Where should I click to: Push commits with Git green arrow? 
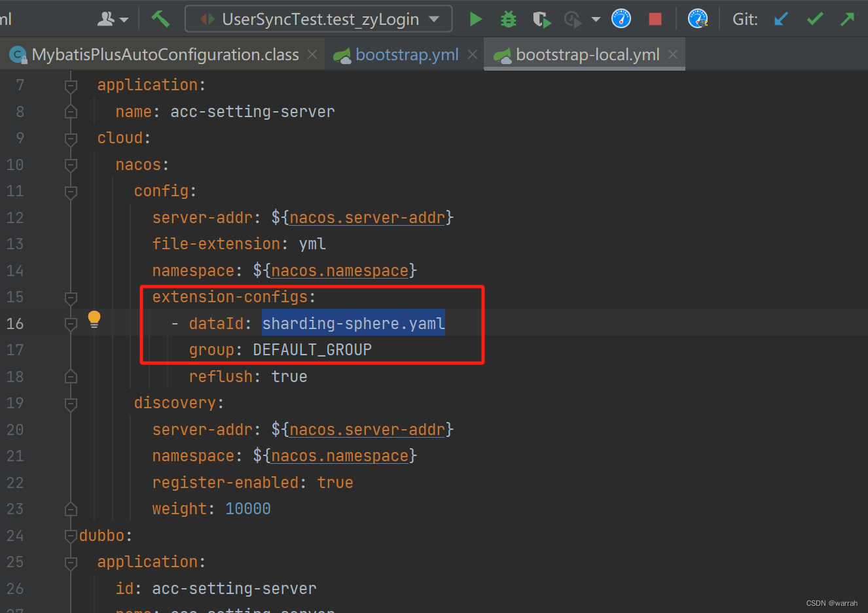point(847,19)
